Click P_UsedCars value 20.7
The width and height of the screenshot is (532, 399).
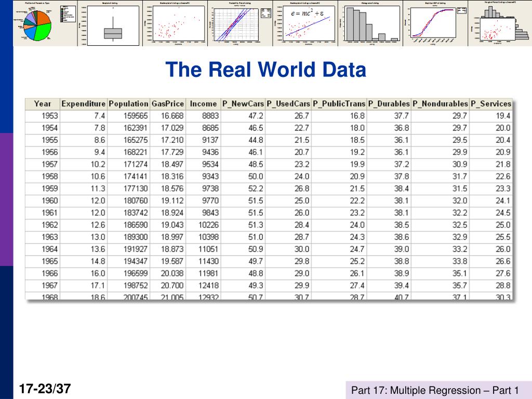(302, 152)
